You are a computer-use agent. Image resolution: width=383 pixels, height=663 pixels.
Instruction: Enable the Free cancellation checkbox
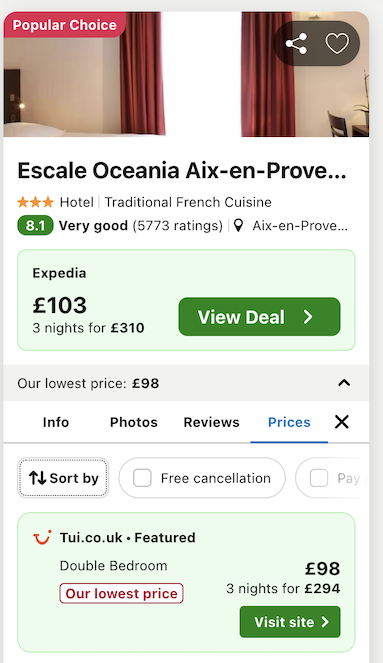[x=142, y=478]
